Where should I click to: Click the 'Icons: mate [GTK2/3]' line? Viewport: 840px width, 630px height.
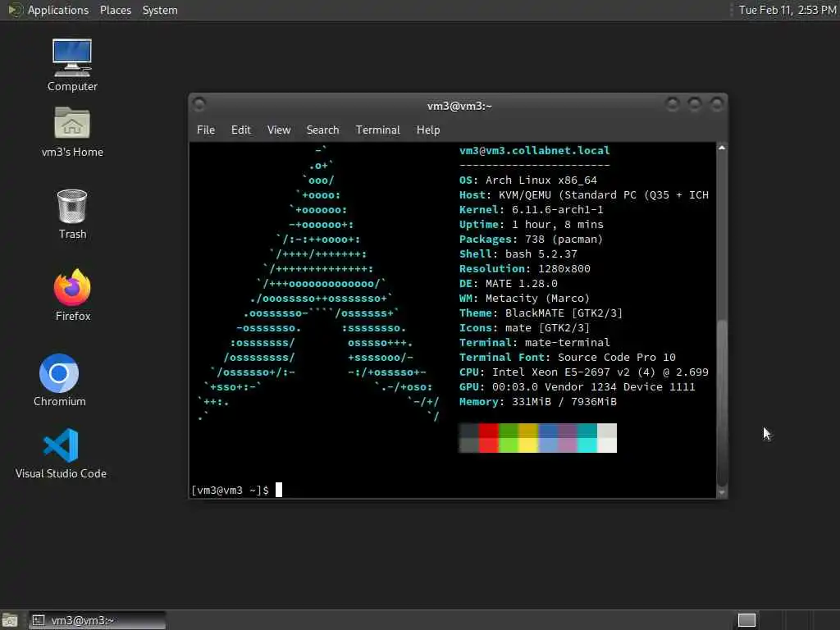coord(524,328)
